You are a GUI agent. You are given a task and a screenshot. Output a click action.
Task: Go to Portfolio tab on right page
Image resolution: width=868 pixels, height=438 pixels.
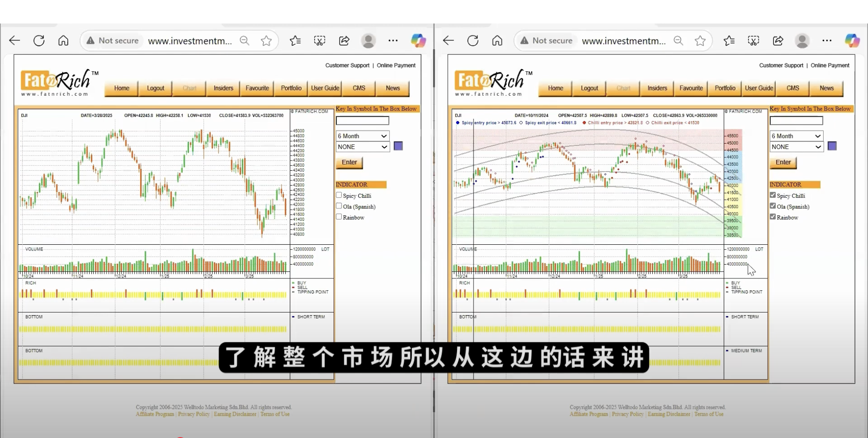point(725,88)
